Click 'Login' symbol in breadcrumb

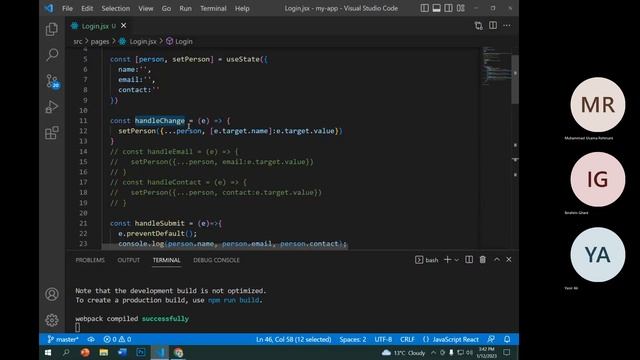[180, 41]
